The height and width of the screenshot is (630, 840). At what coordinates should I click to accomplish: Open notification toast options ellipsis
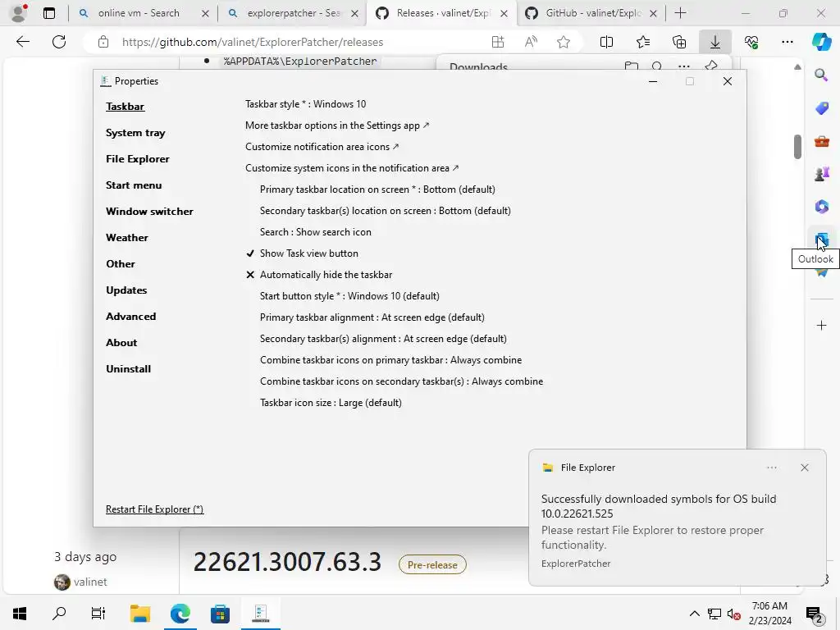771,468
